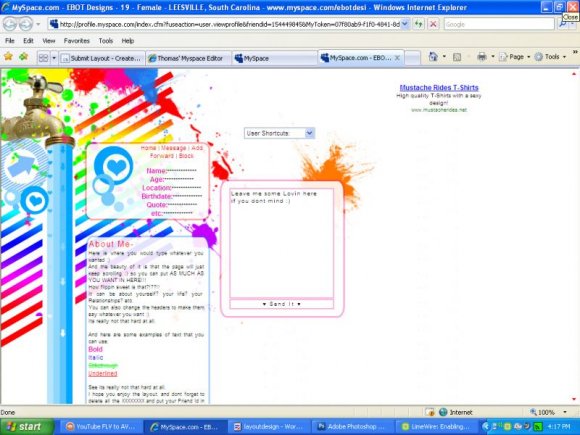Expand the command bar overflow chevron

[x=575, y=52]
